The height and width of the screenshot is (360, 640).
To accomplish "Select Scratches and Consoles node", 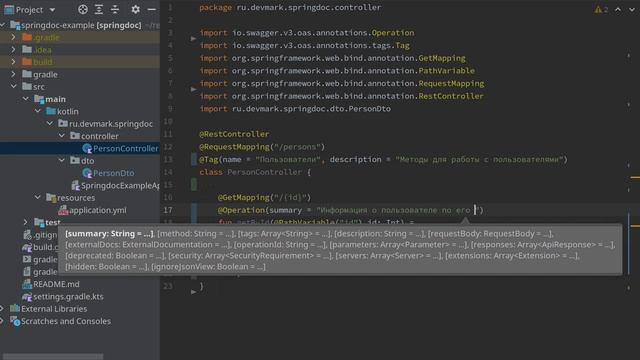I will [x=66, y=321].
